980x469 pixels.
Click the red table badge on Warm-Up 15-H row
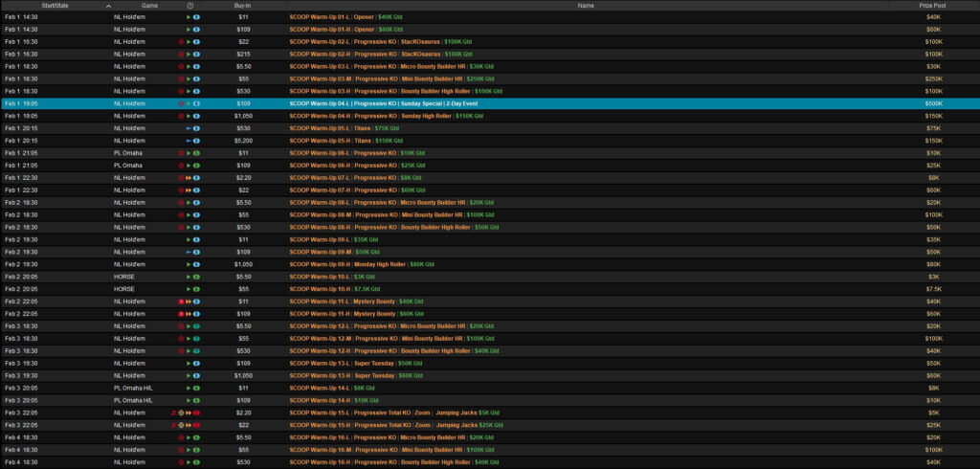196,425
